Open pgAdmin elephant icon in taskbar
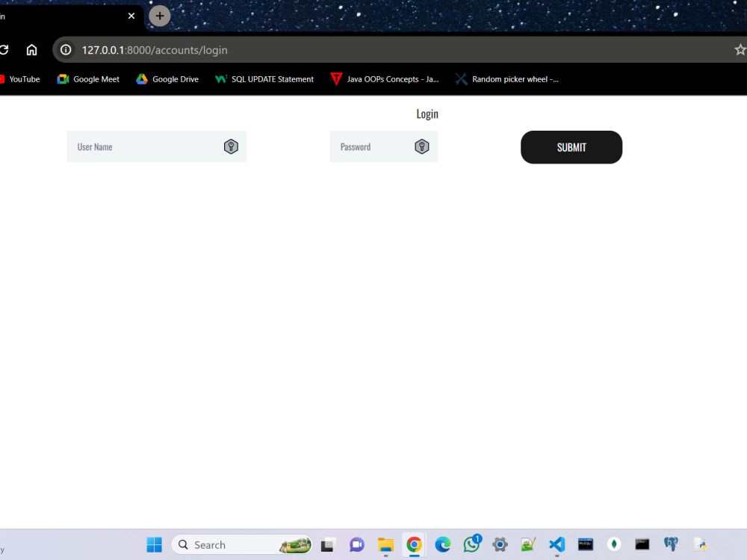 [672, 545]
